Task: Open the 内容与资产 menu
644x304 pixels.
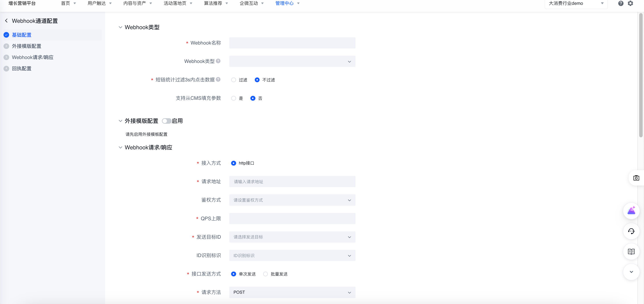Action: (138, 3)
